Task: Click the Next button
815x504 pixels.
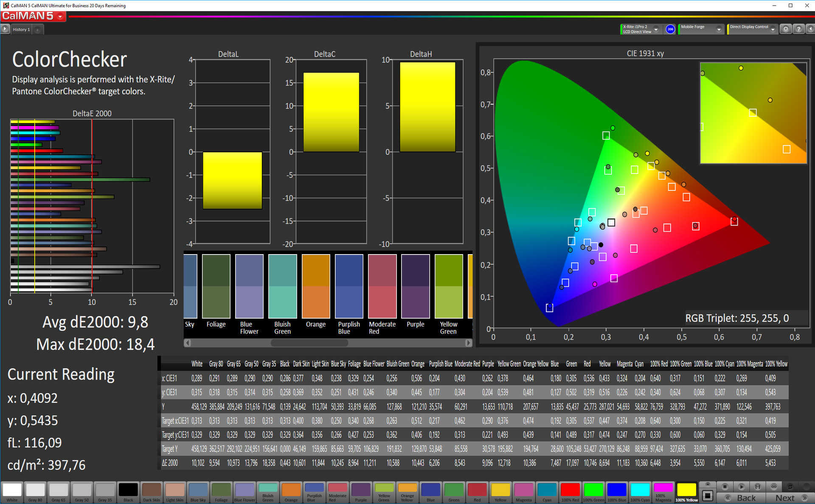Action: (790, 498)
